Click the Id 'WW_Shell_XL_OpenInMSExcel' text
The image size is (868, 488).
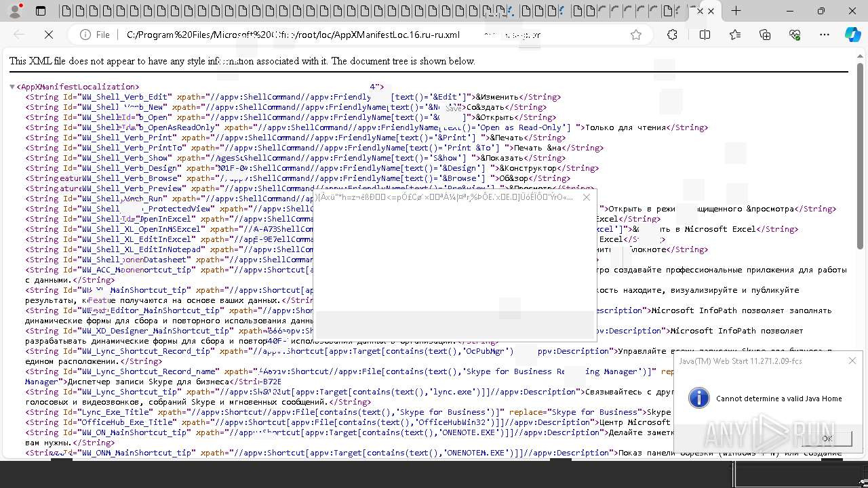141,229
